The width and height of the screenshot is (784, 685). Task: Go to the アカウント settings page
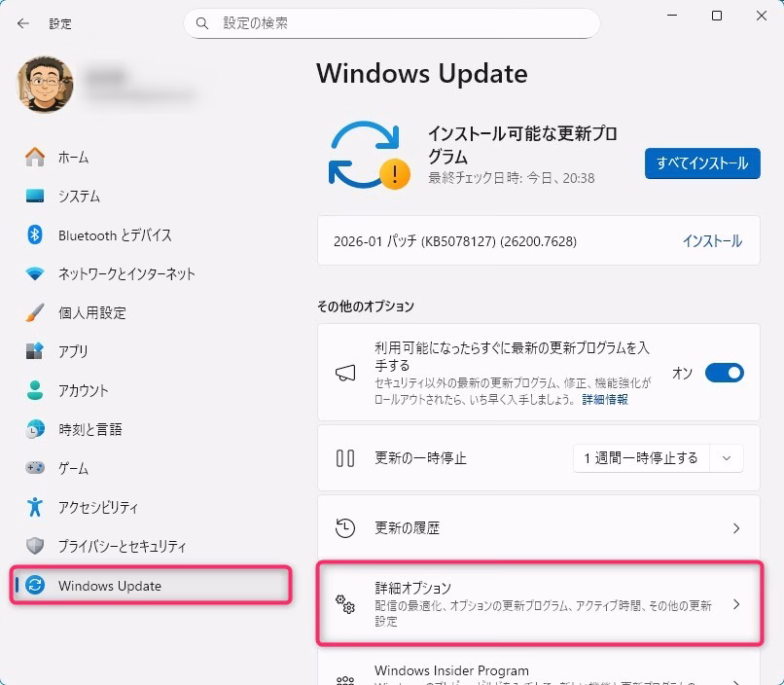click(83, 390)
